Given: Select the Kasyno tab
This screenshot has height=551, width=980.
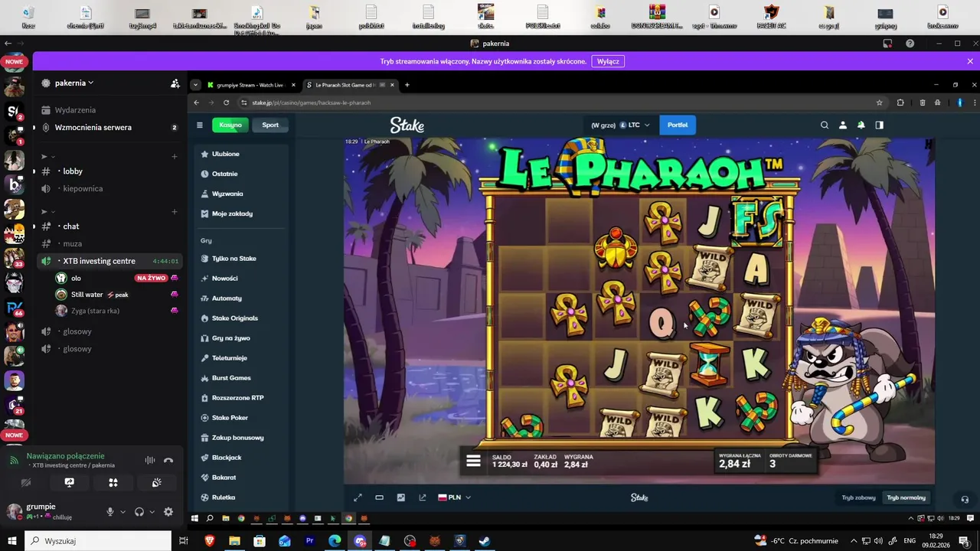Looking at the screenshot, I should tap(230, 125).
